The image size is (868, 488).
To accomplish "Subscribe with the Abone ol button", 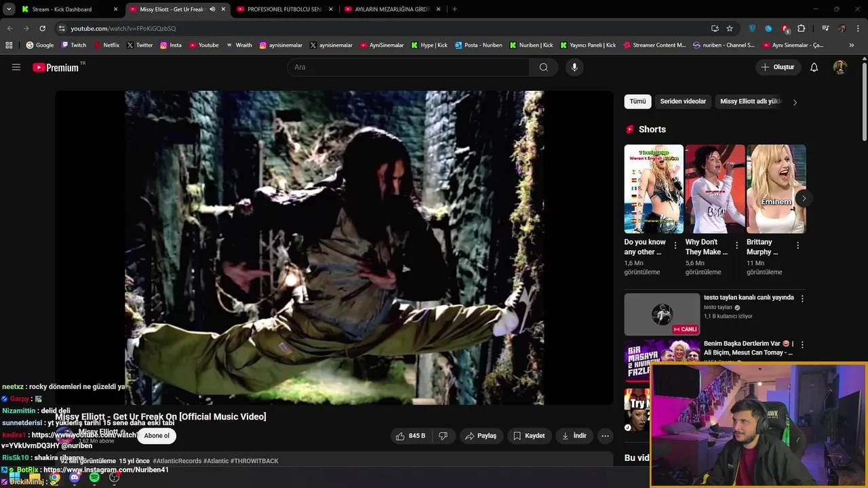I will (x=157, y=436).
